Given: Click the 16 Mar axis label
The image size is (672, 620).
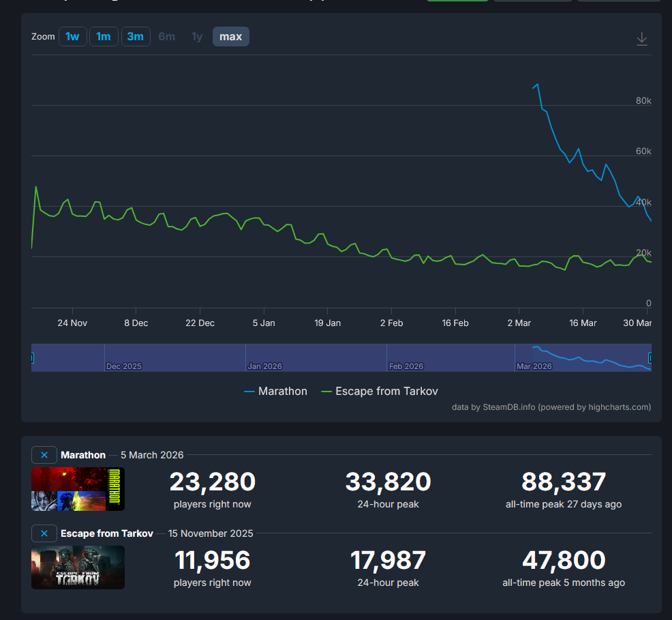Looking at the screenshot, I should click(x=583, y=323).
